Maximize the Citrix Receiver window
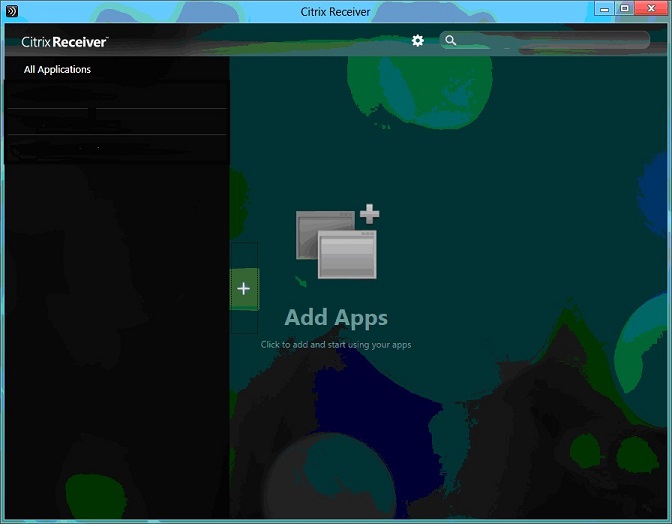 624,9
